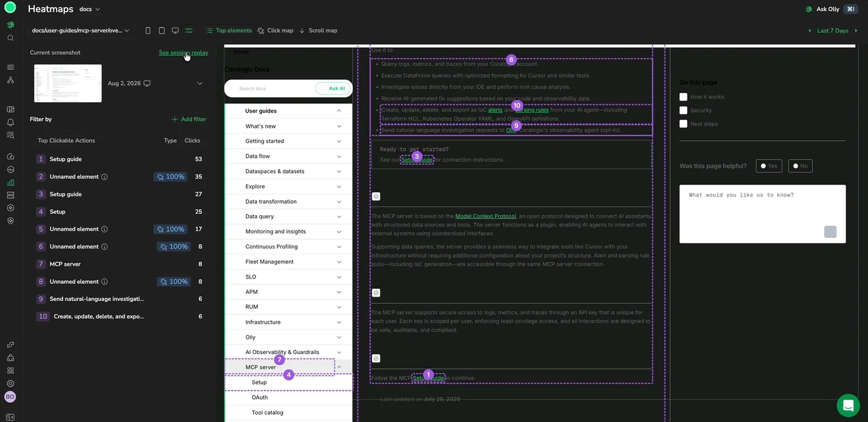Open the shield icon in the sidebar

10,221
